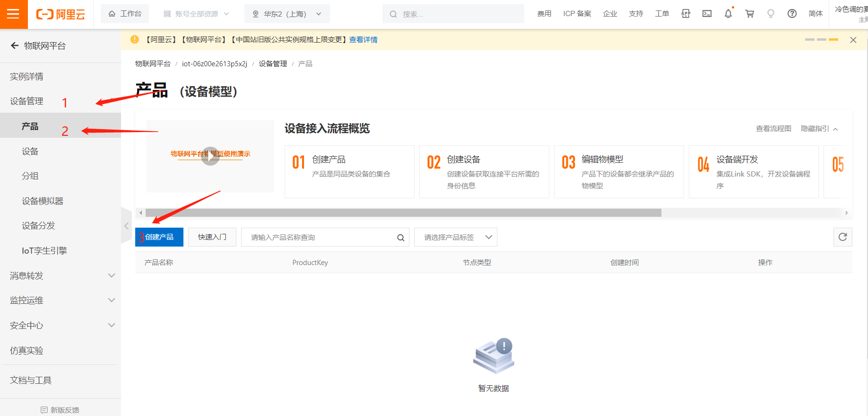Click 查看流程图 link
Viewport: 868px width, 416px height.
(x=773, y=128)
